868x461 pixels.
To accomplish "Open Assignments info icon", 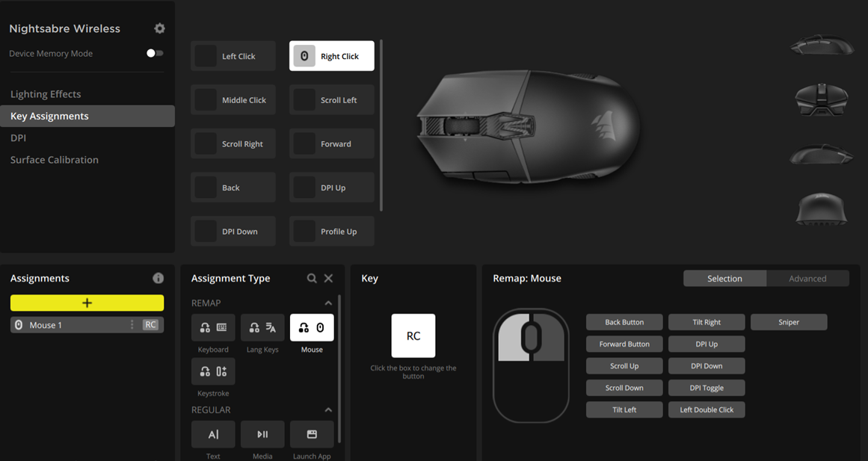I will coord(158,278).
